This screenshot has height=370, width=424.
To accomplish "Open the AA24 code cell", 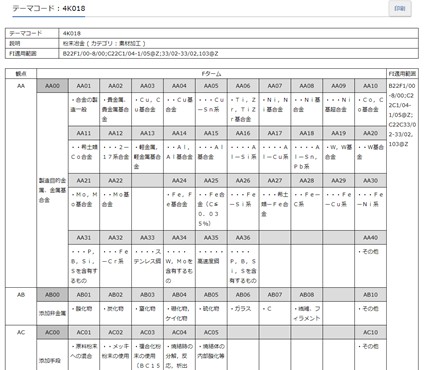I will click(179, 181).
